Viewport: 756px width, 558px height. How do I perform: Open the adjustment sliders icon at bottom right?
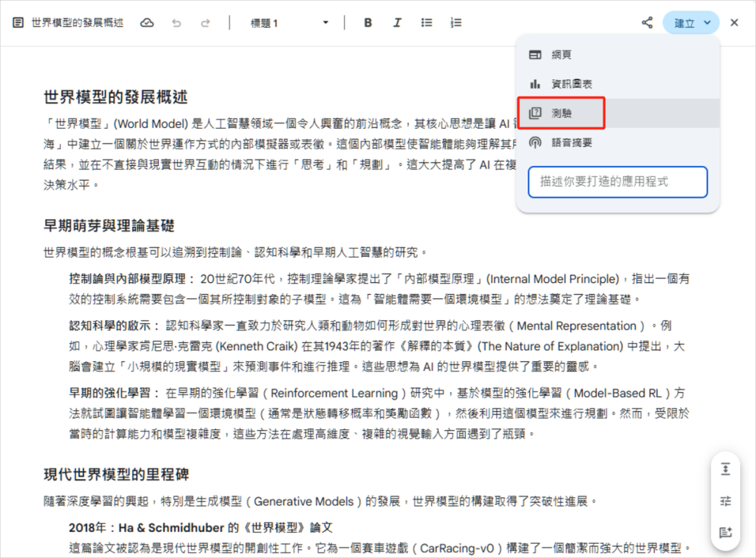pos(726,501)
